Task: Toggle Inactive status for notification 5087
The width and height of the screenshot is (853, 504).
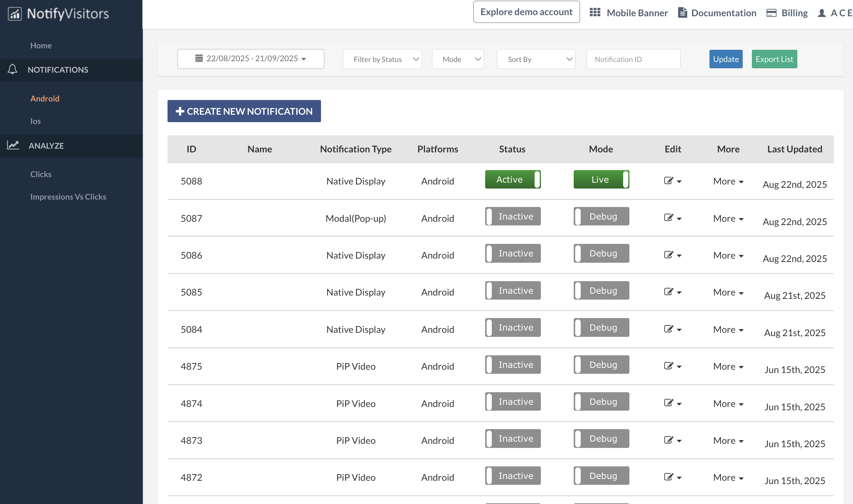Action: [513, 217]
